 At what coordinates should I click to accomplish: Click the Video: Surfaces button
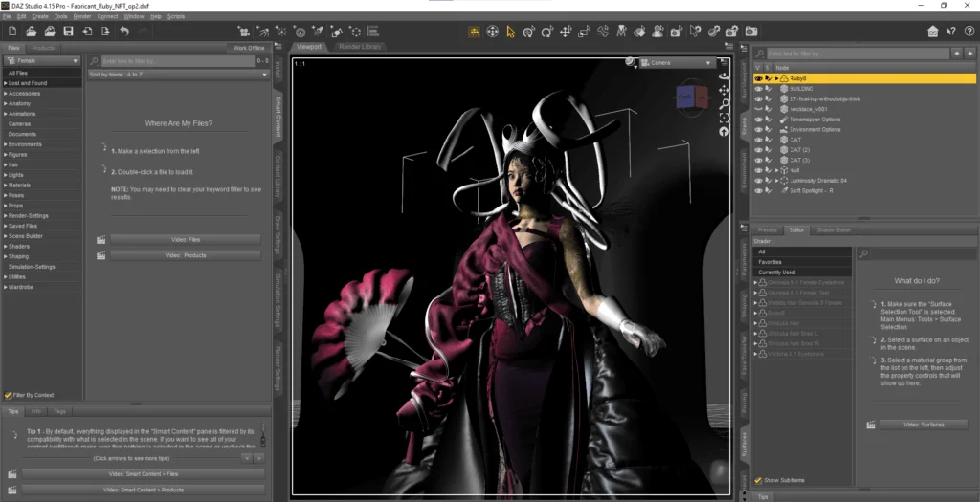click(923, 424)
